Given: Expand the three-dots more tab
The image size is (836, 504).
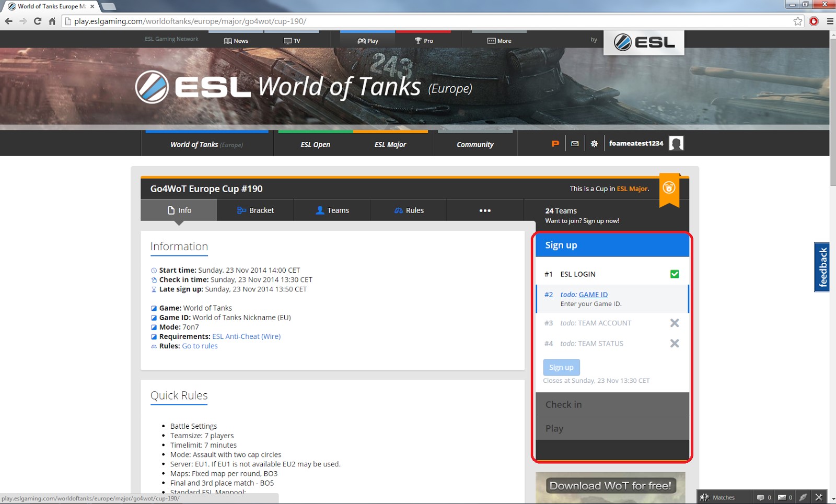Looking at the screenshot, I should [485, 210].
